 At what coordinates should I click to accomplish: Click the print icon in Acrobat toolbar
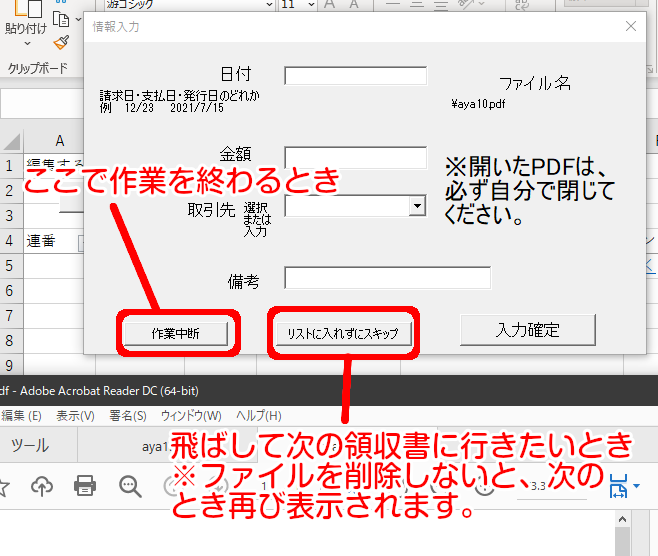85,486
